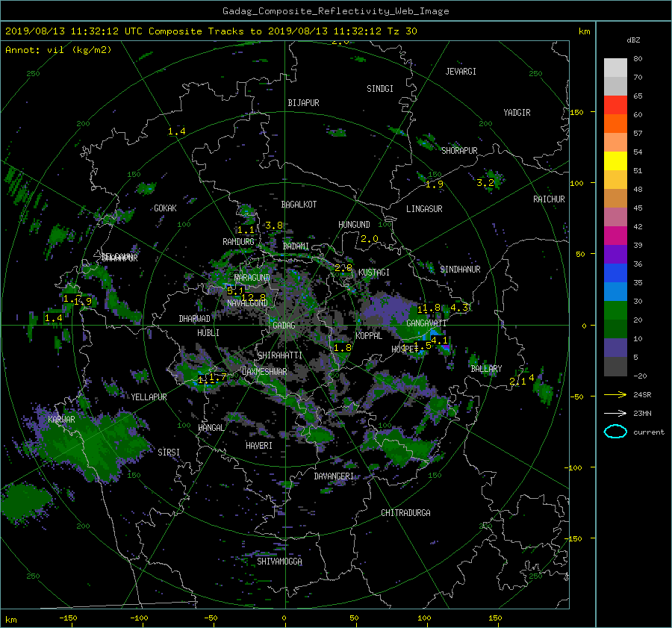Pick the red swatch in dBZ legend
Image resolution: width=672 pixels, height=628 pixels.
[615, 105]
